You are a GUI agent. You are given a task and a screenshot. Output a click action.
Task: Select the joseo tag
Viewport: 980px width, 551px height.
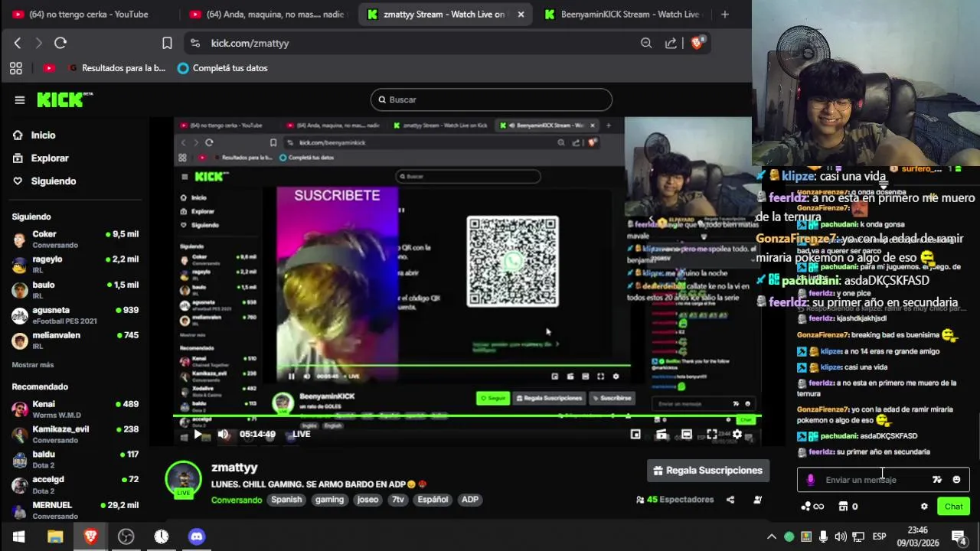pyautogui.click(x=368, y=500)
